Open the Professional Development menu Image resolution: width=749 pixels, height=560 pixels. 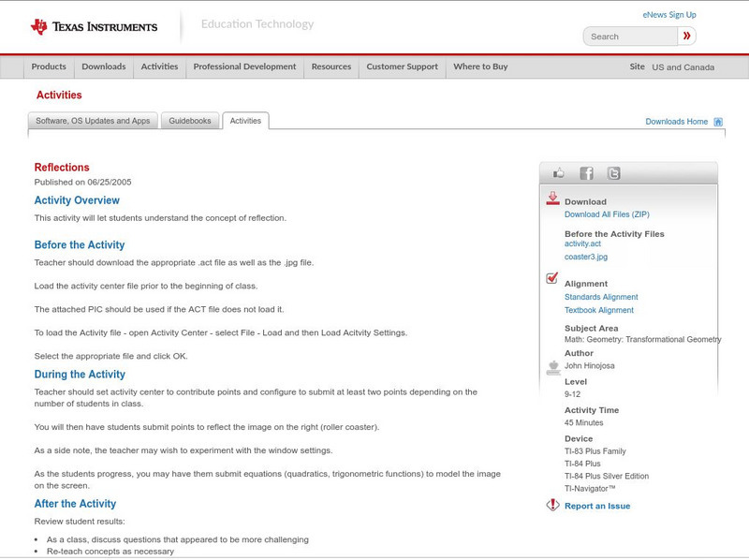pos(244,67)
